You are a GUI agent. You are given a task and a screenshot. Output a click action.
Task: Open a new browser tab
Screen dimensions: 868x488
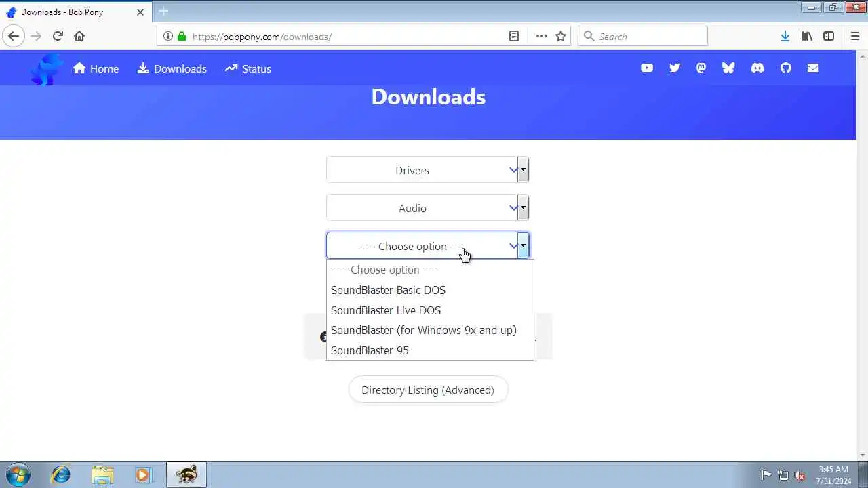coord(163,12)
